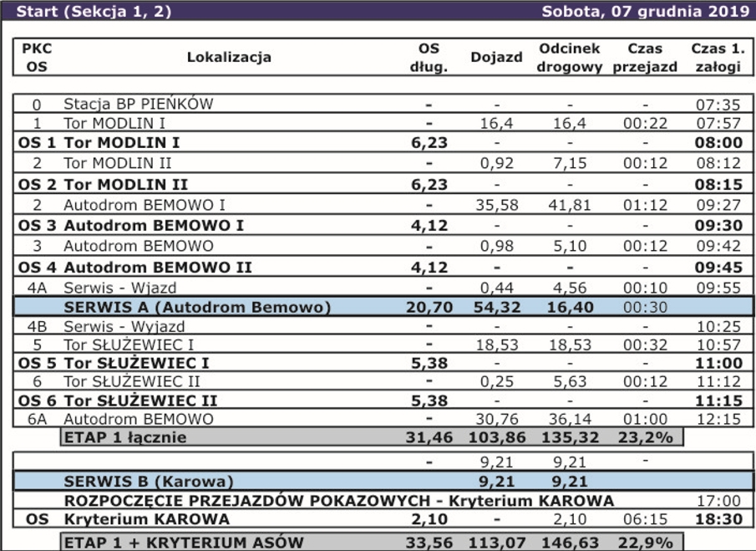Click the 'Serwis - Wyjazd' row text
Viewport: 756px width, 551px height.
[124, 327]
